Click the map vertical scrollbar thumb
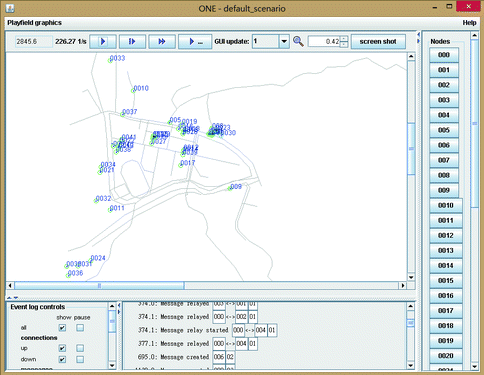Image resolution: width=484 pixels, height=375 pixels. pyautogui.click(x=411, y=149)
